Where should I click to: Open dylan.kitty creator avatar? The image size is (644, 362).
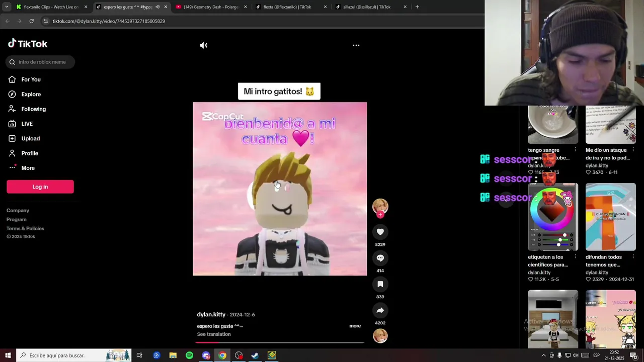380,206
